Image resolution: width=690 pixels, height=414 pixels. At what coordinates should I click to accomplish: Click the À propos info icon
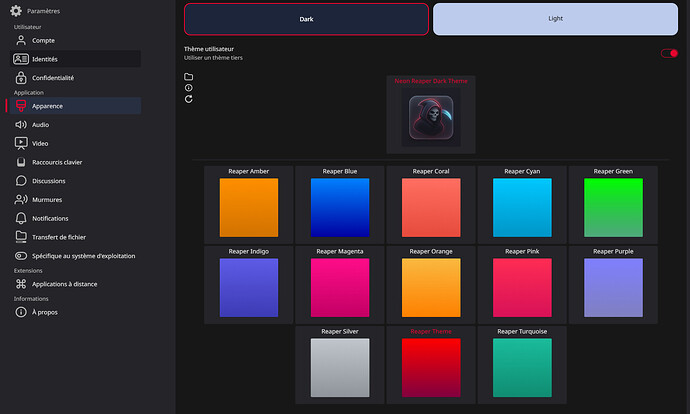[x=21, y=312]
